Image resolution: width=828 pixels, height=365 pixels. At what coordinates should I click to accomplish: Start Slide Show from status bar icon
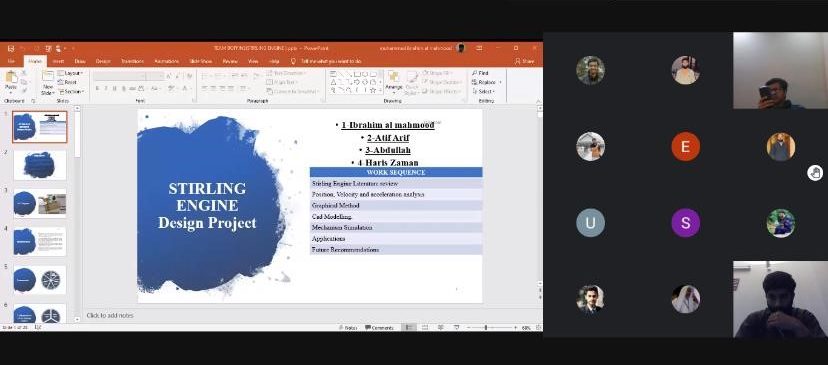coord(457,327)
